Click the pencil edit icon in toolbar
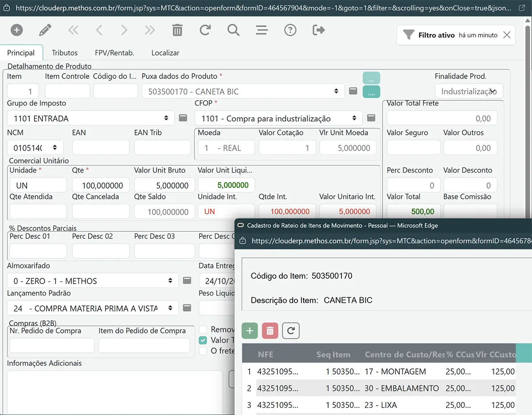Viewport: 532px width, 415px height. 45,30
